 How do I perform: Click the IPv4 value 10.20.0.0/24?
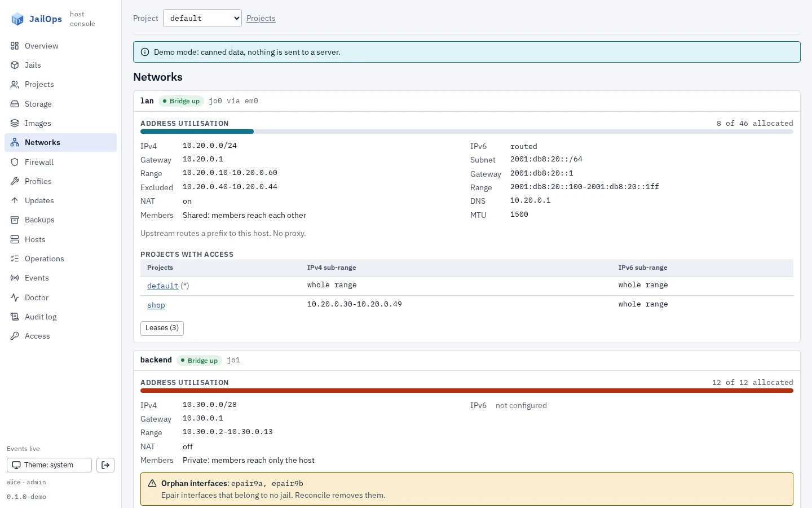click(210, 146)
